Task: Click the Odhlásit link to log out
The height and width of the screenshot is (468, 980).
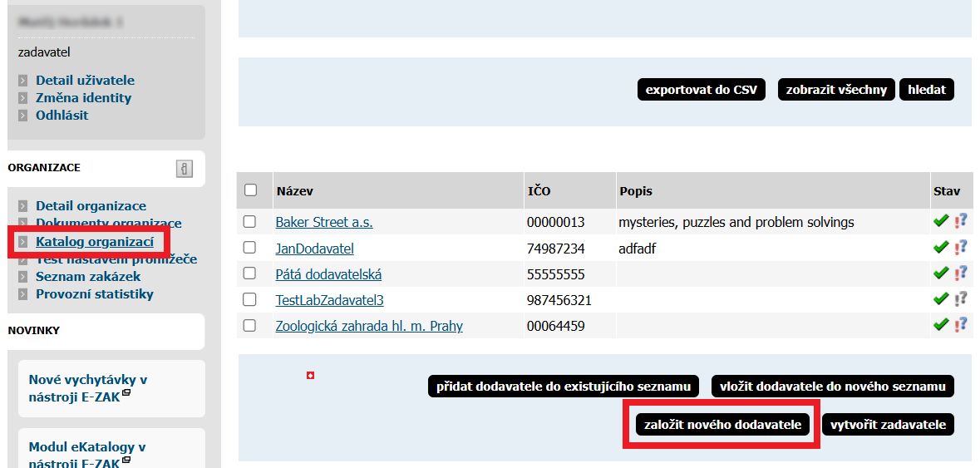Action: tap(62, 116)
